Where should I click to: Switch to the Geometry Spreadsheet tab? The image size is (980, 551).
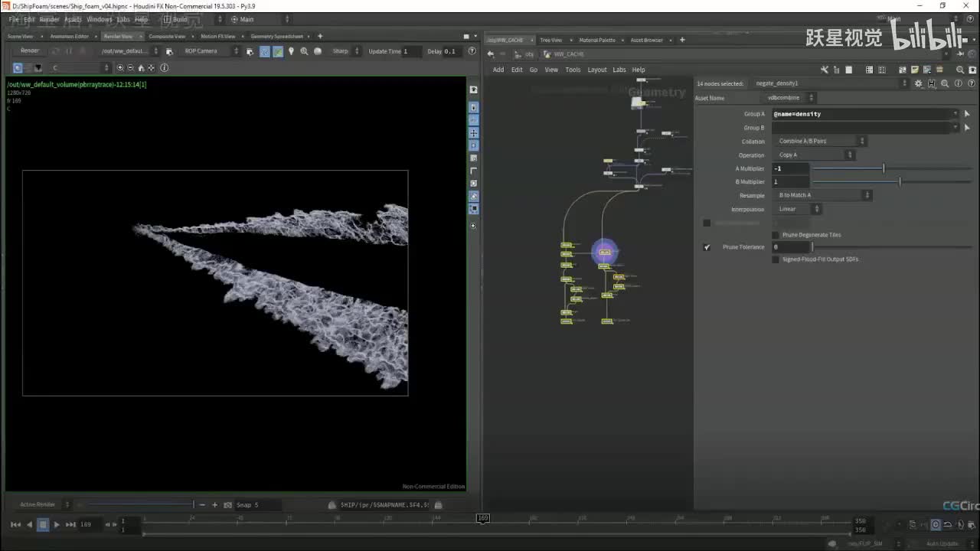coord(276,37)
